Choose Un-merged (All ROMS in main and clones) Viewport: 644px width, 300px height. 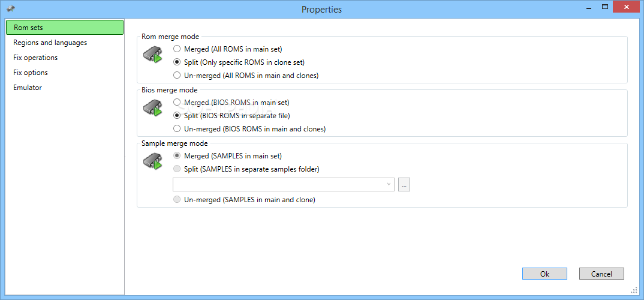(246, 75)
